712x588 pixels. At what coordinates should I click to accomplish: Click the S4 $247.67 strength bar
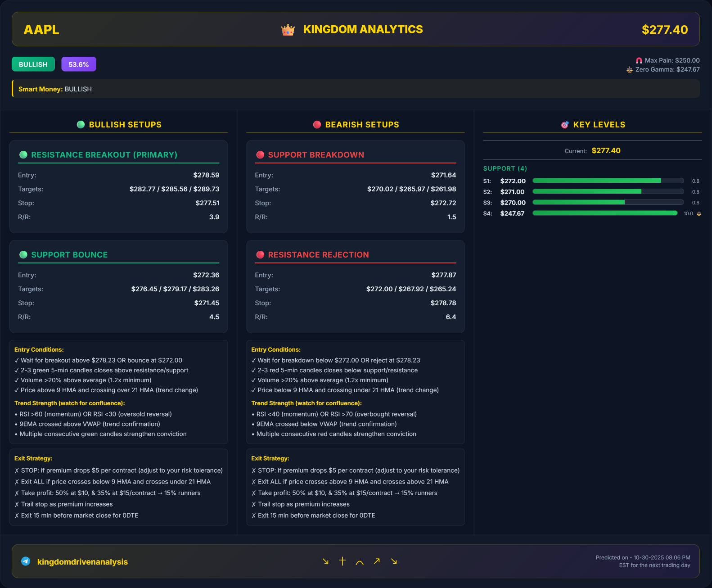pyautogui.click(x=605, y=213)
